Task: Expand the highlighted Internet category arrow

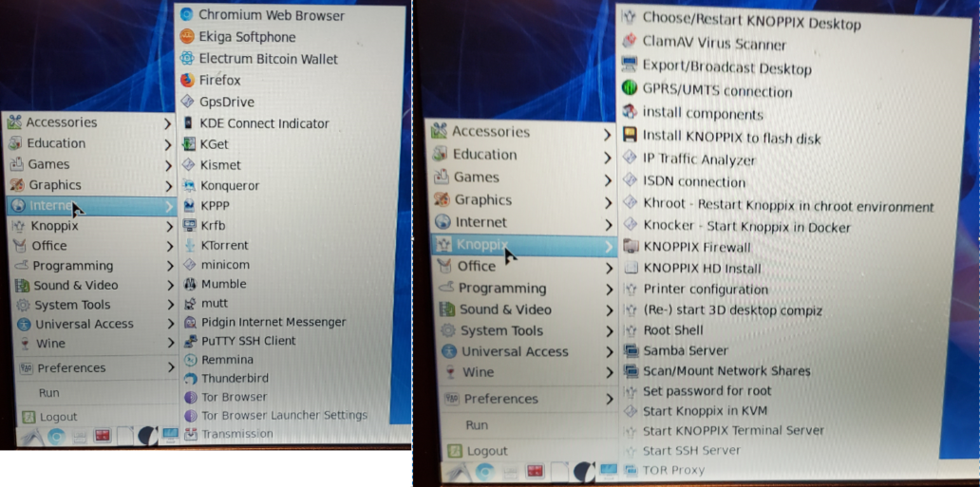Action: [169, 206]
